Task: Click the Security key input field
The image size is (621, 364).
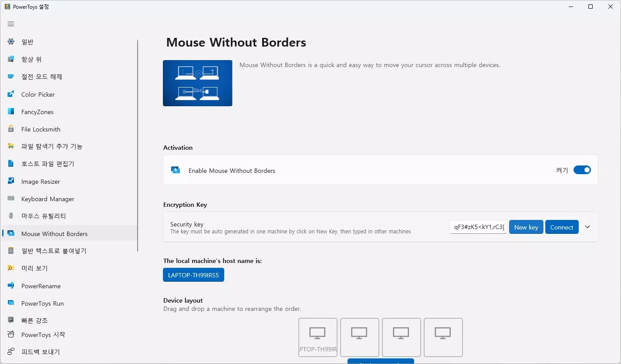Action: [x=478, y=227]
